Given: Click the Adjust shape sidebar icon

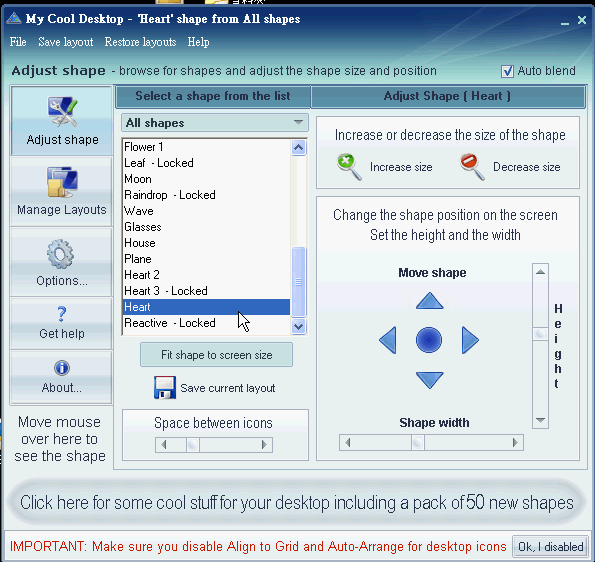Looking at the screenshot, I should pos(62,112).
